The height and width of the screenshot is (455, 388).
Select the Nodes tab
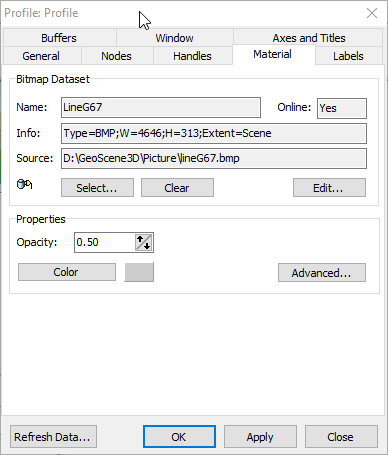(116, 56)
